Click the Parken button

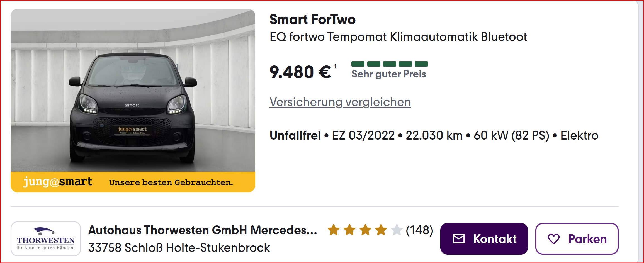(577, 239)
